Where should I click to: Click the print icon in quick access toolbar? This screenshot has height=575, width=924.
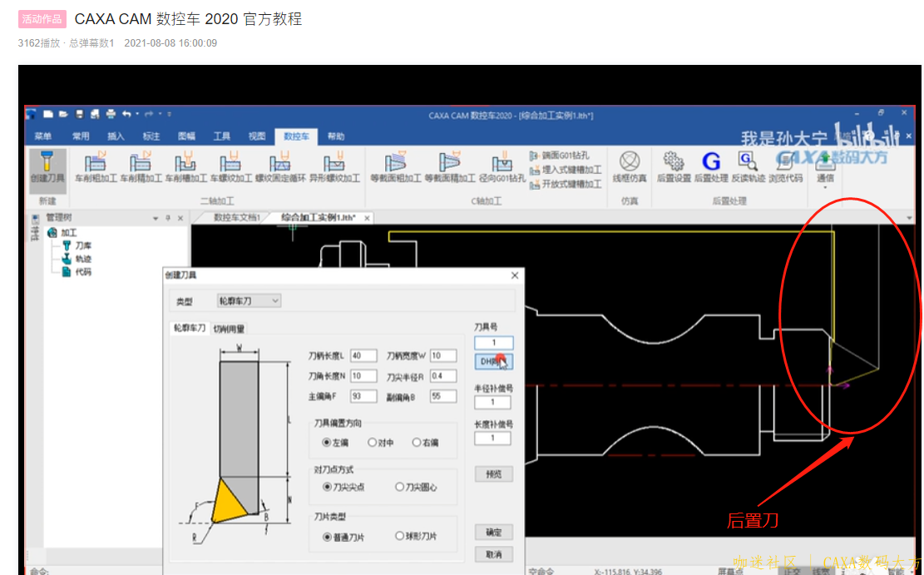click(x=111, y=114)
